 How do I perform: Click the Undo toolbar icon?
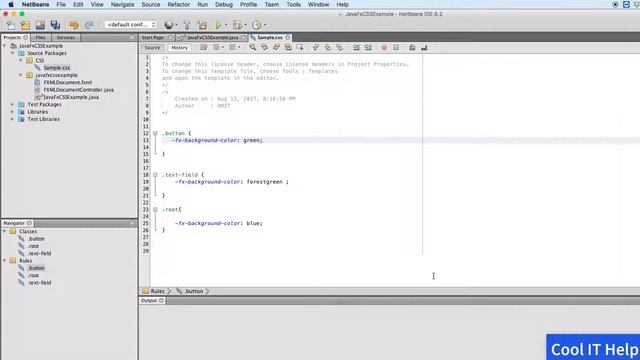(x=74, y=25)
